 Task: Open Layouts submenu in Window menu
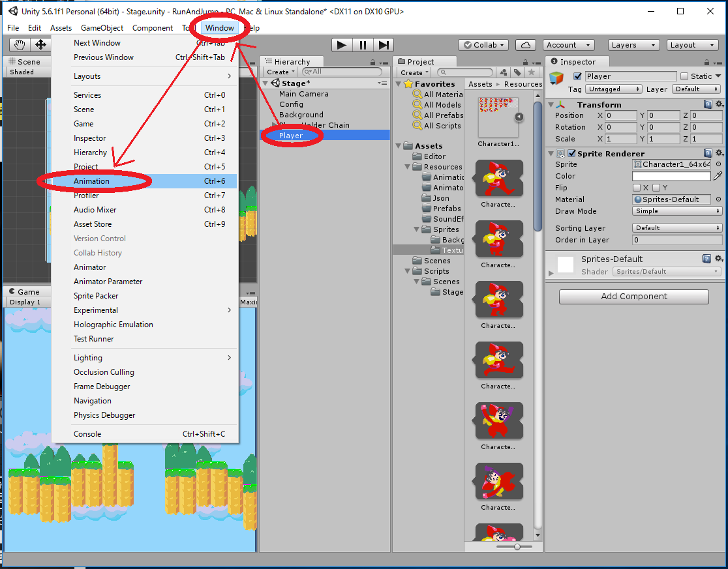(145, 76)
